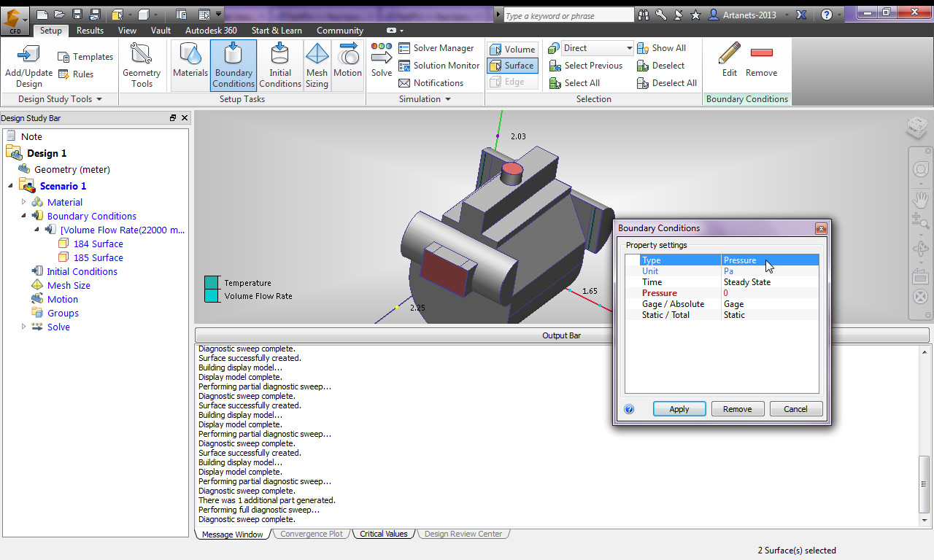Toggle Surface selection mode
The height and width of the screenshot is (560, 934).
point(512,66)
